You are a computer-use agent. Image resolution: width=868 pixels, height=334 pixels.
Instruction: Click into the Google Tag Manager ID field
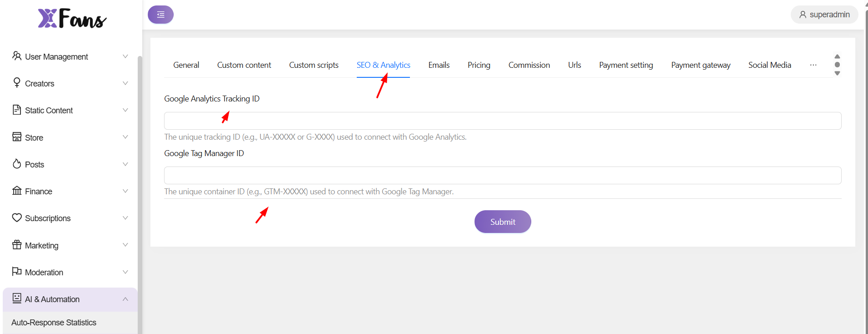coord(502,176)
